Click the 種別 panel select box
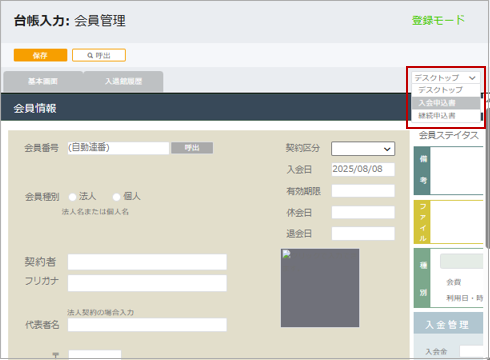This screenshot has height=360, width=490. coord(462,261)
